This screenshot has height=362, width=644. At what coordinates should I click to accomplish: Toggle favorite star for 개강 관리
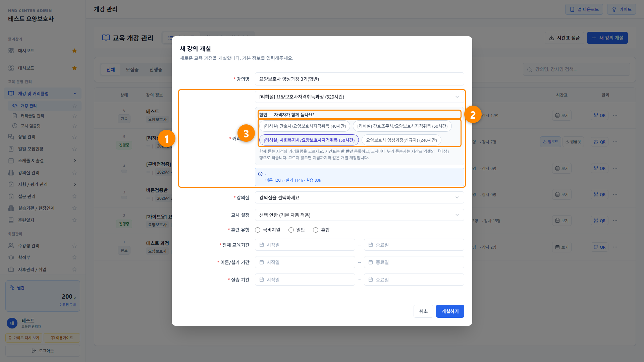[74, 106]
